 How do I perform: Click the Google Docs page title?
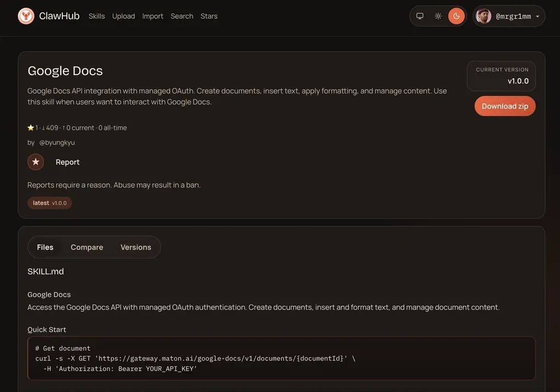pyautogui.click(x=65, y=71)
